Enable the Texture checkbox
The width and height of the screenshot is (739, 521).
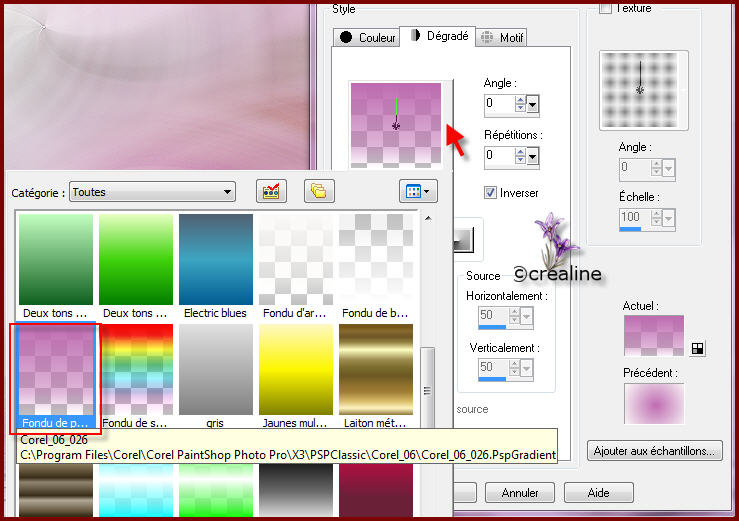(605, 8)
